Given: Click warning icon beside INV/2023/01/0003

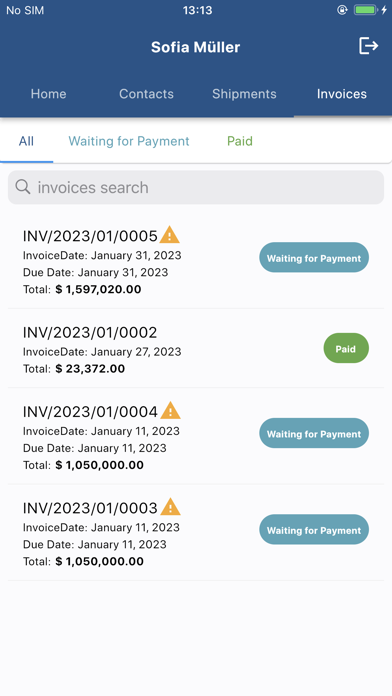Looking at the screenshot, I should (170, 506).
